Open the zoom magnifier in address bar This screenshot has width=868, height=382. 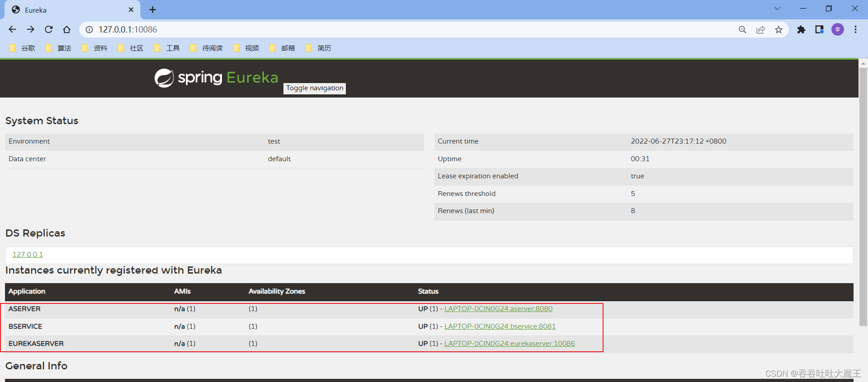[742, 29]
